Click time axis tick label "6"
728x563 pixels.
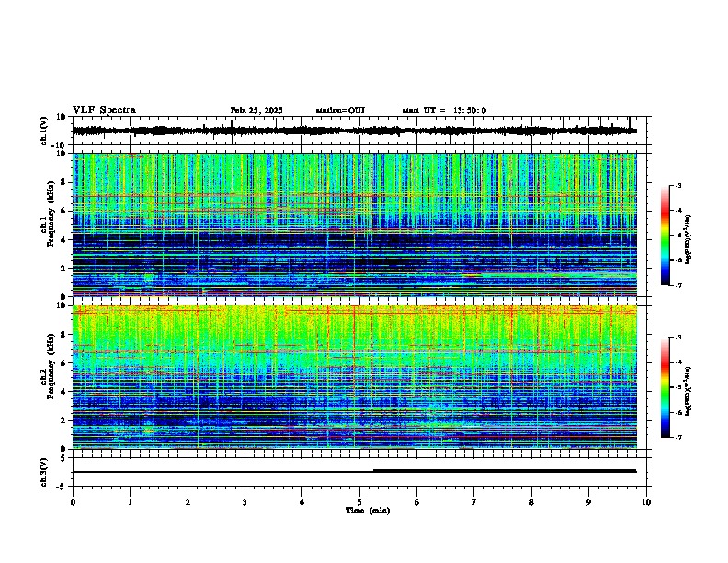[417, 502]
